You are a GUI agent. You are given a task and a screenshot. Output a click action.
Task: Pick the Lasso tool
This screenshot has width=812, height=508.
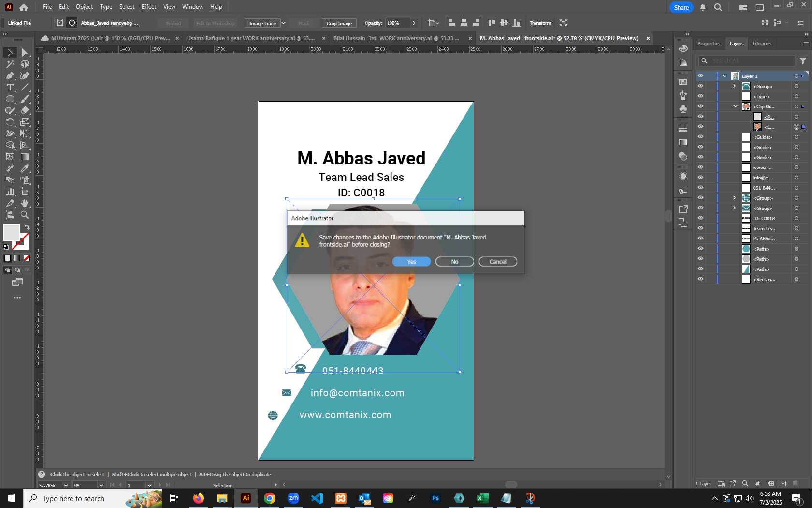click(25, 64)
